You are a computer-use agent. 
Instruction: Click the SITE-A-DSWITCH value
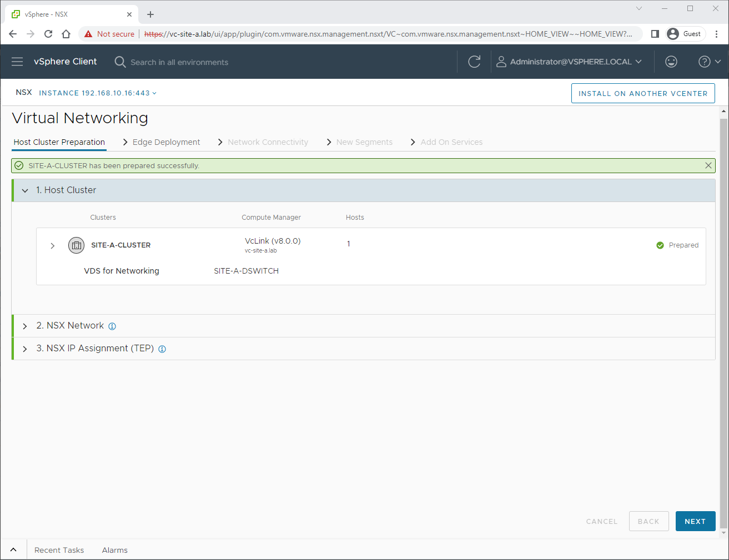[247, 271]
